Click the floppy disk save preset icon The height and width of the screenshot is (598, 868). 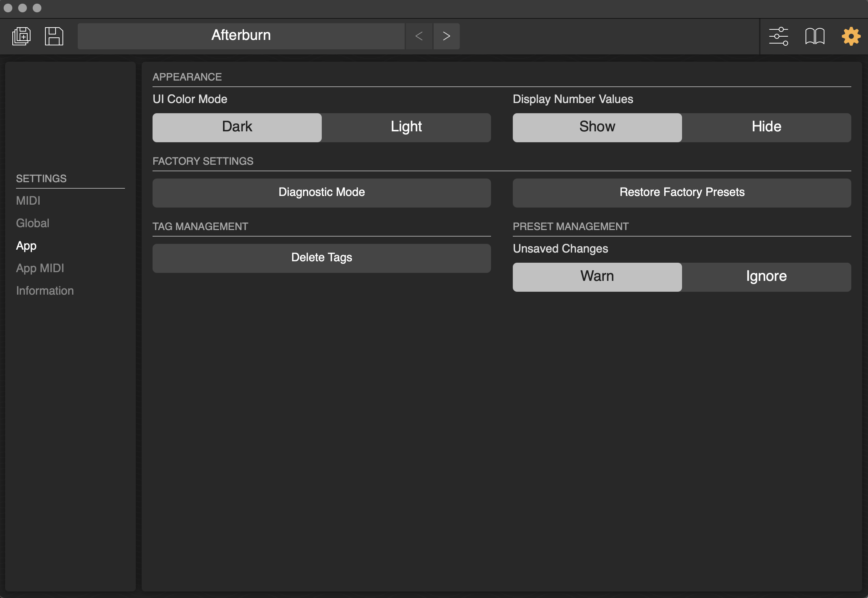54,36
